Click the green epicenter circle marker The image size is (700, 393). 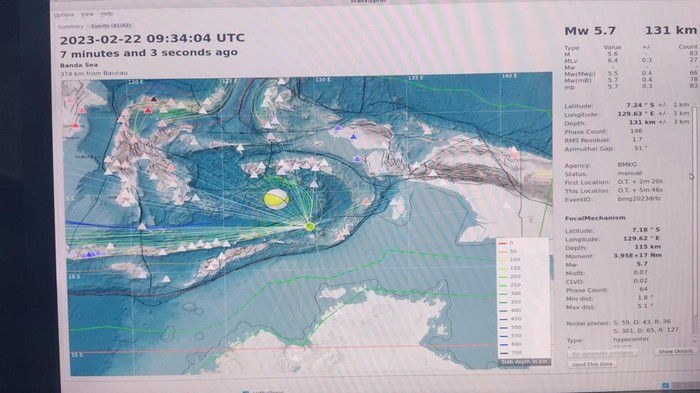tap(309, 227)
